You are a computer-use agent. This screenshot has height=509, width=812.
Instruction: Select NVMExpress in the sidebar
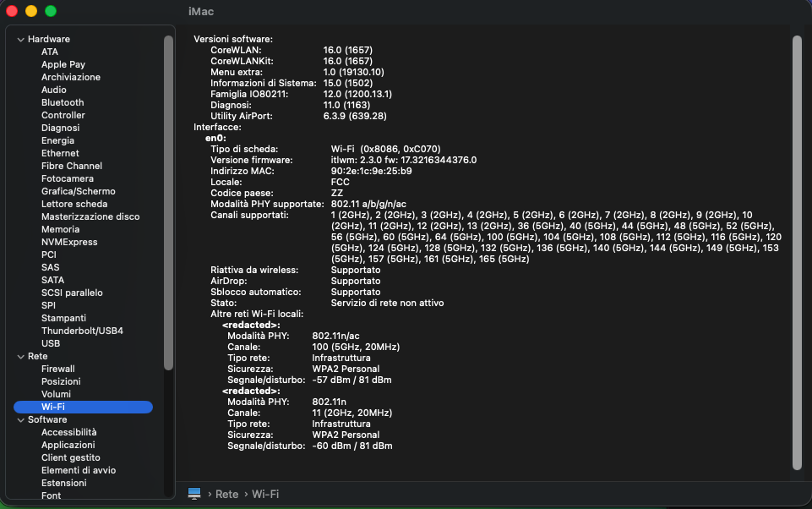[69, 242]
